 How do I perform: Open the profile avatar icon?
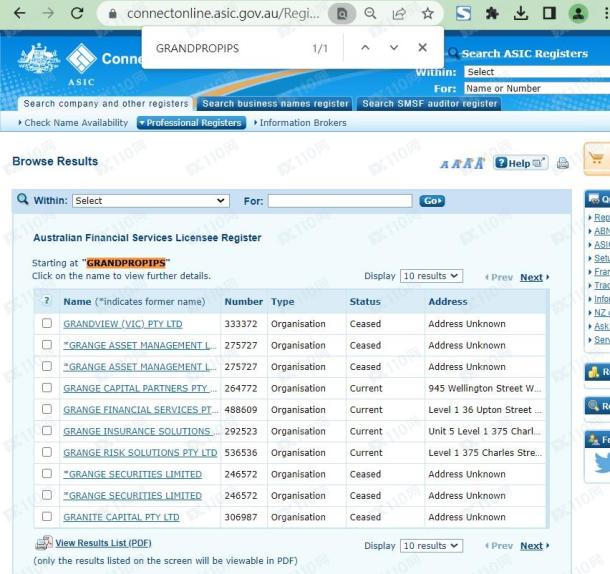pyautogui.click(x=578, y=14)
